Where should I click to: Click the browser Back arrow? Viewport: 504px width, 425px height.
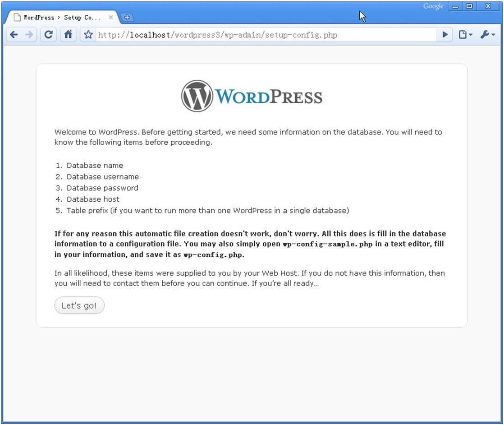coord(14,34)
